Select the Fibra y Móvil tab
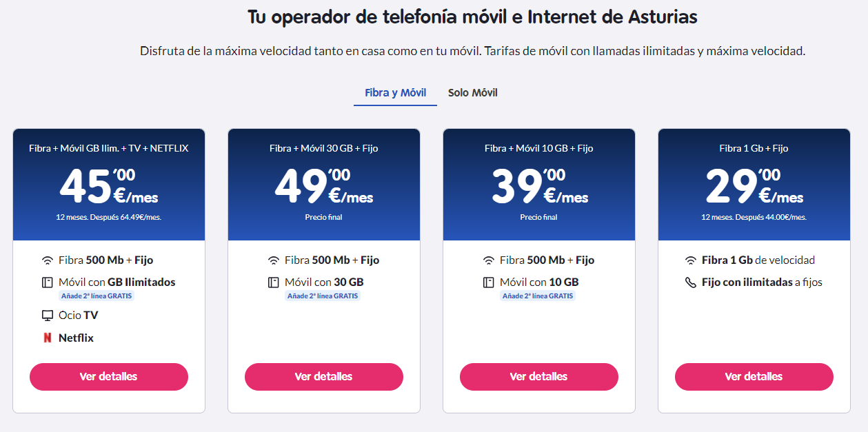868x432 pixels. [395, 92]
